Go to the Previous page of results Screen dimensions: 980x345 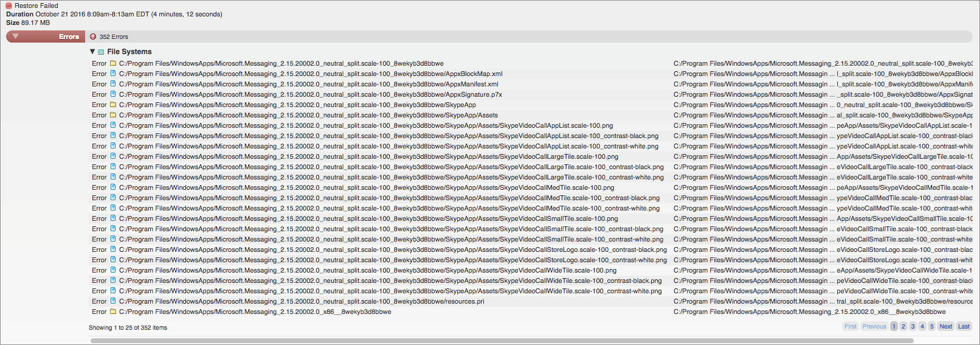(874, 326)
